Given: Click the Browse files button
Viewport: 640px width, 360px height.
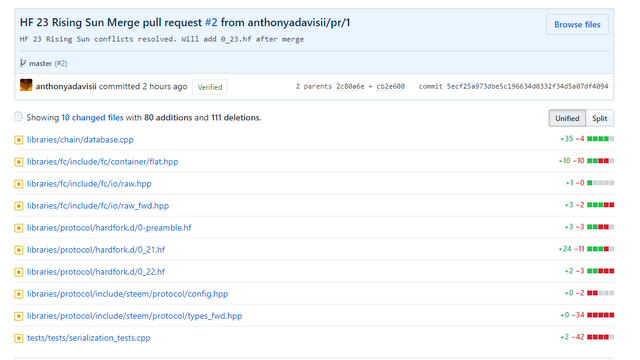Looking at the screenshot, I should [577, 24].
